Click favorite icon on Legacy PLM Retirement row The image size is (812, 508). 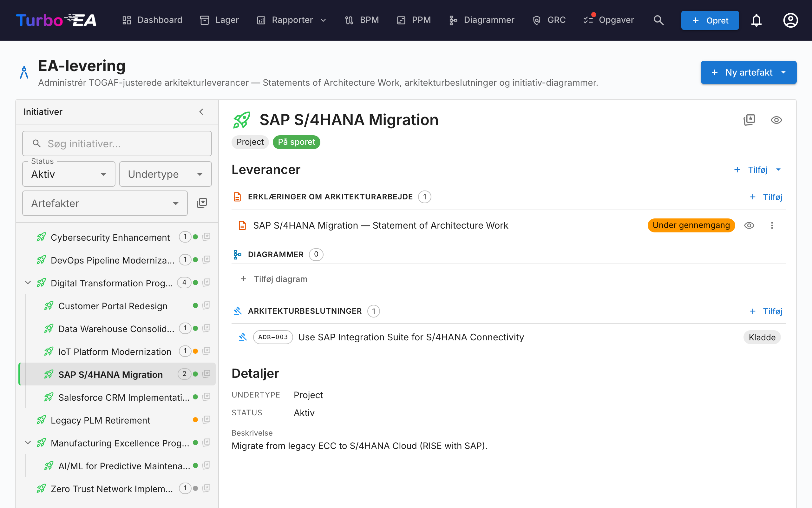pos(206,420)
